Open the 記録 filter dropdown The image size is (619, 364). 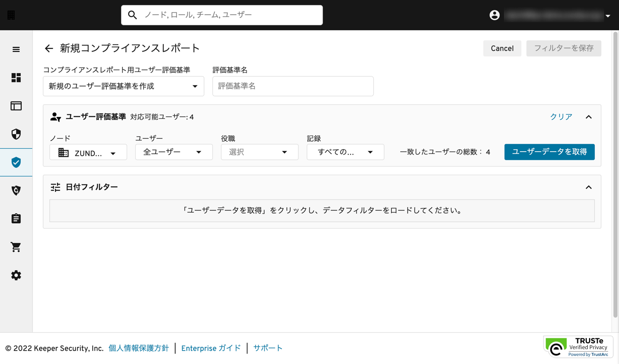pyautogui.click(x=345, y=152)
